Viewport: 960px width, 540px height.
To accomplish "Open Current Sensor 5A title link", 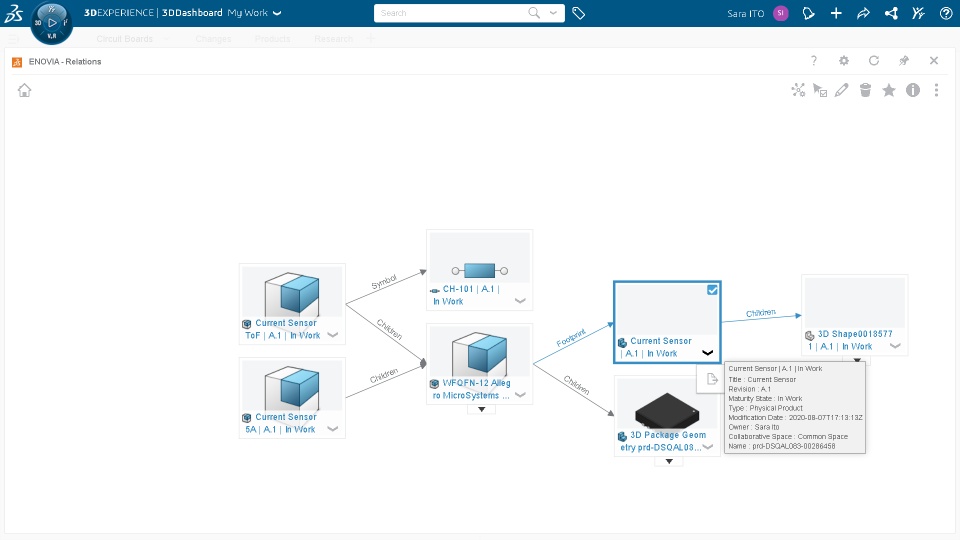I will tap(281, 423).
